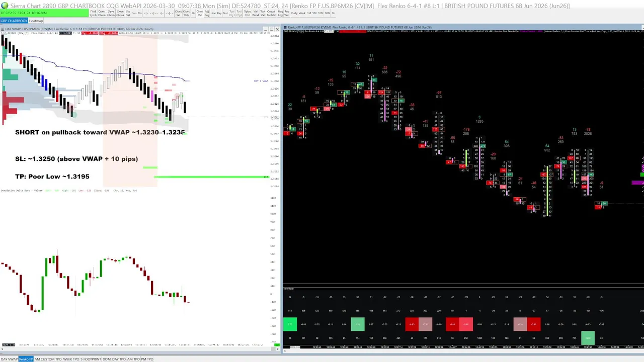644x362 pixels.
Task: Select the Text drawing tool
Action: pyautogui.click(x=226, y=13)
